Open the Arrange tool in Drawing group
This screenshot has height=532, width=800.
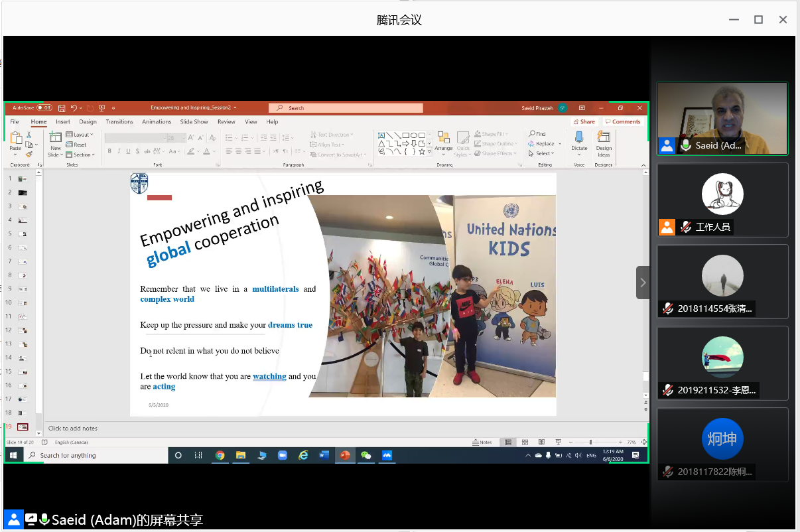[x=443, y=142]
